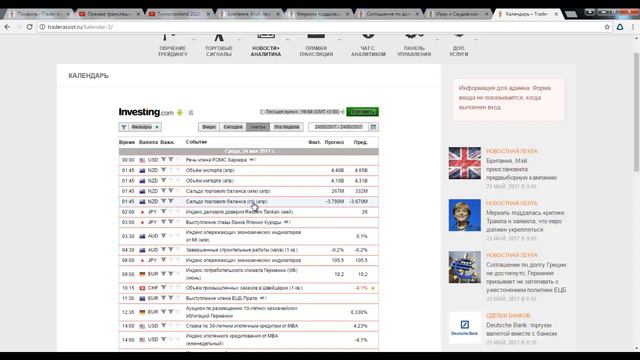Viewport: 640px width, 360px height.
Task: Click the Прогноз column header
Action: pyautogui.click(x=334, y=142)
